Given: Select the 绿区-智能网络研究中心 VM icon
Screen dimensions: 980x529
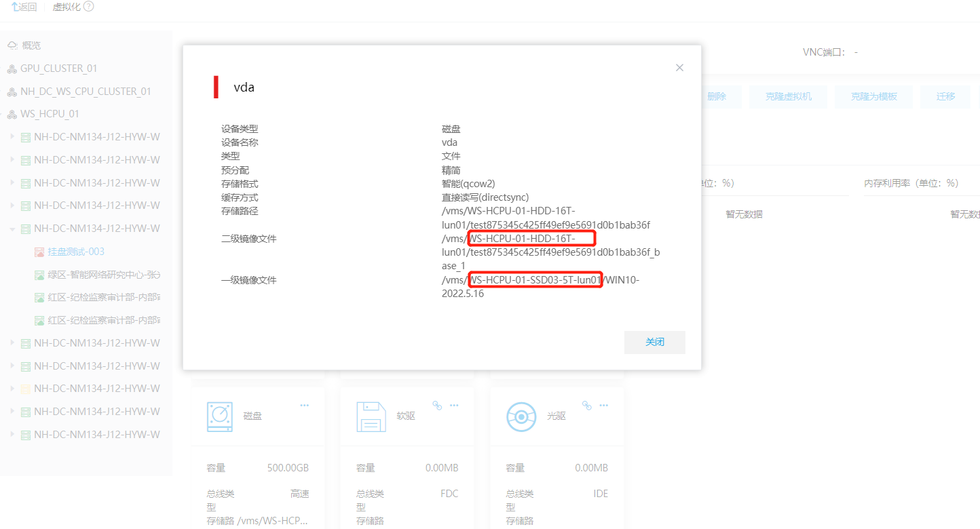Looking at the screenshot, I should click(x=40, y=275).
